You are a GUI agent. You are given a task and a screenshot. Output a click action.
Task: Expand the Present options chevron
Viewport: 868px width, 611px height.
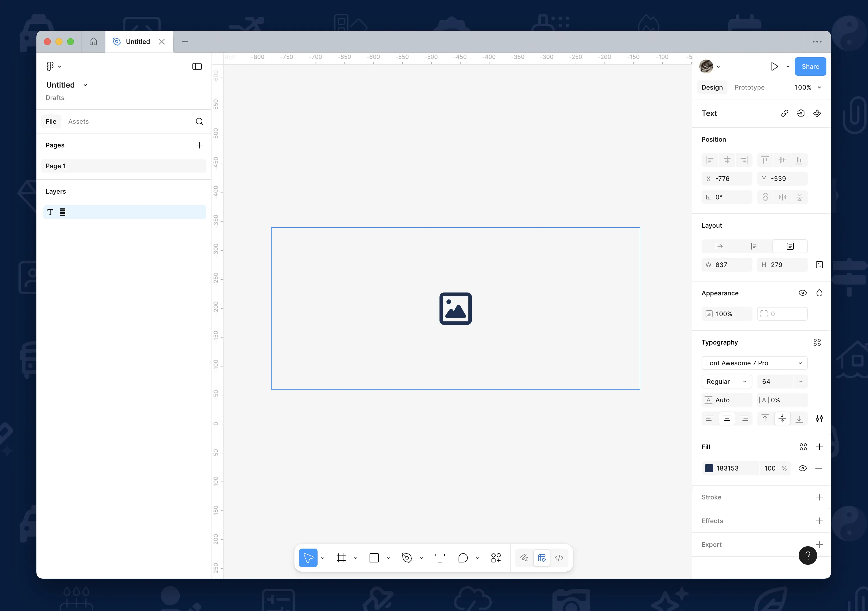787,66
